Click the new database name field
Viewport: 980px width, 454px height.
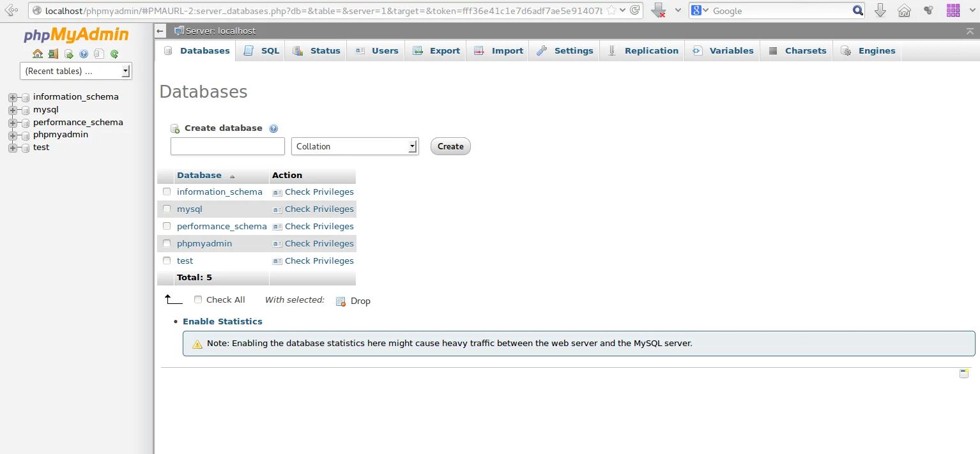(227, 146)
